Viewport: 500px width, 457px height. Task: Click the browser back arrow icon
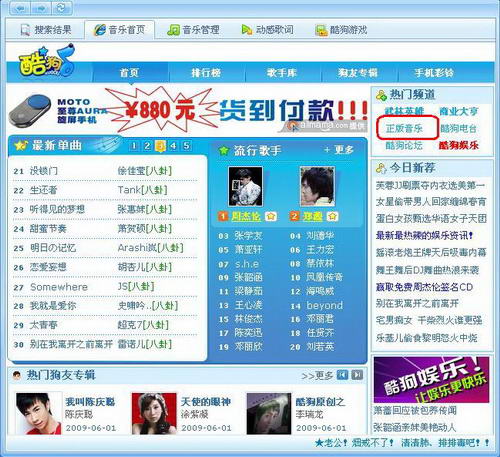(20, 8)
